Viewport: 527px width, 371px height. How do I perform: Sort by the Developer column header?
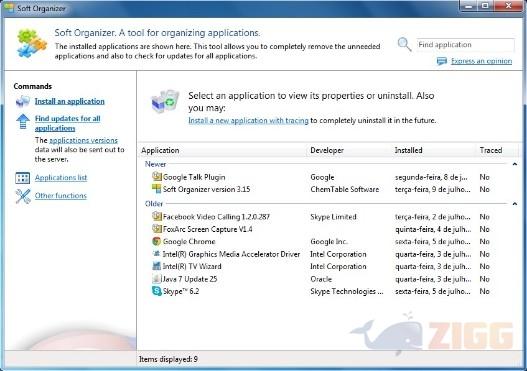click(349, 150)
